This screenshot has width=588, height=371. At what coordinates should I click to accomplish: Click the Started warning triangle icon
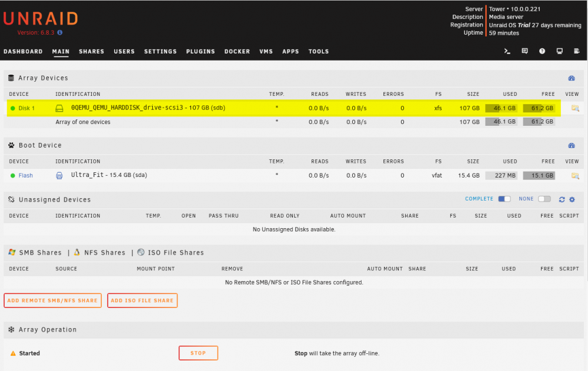[13, 353]
